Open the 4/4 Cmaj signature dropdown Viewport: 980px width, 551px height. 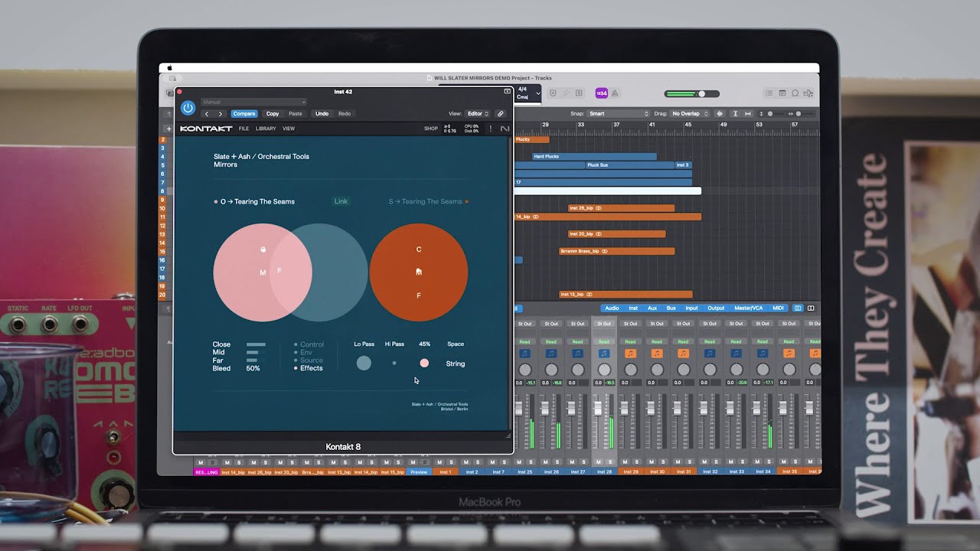(528, 93)
